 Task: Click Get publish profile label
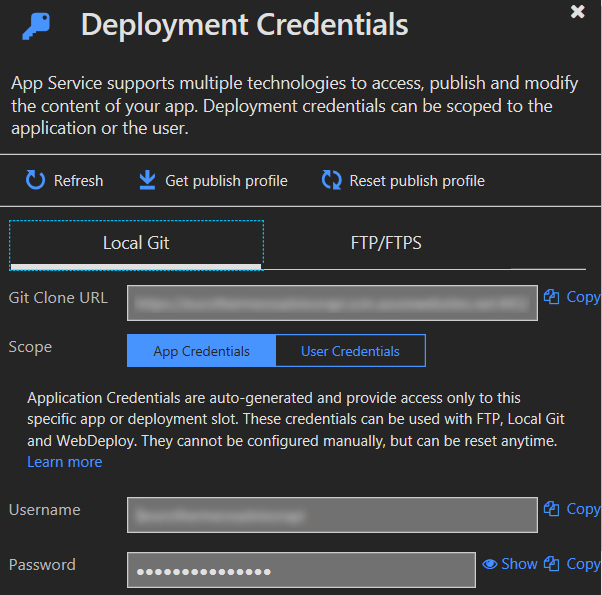click(x=226, y=181)
